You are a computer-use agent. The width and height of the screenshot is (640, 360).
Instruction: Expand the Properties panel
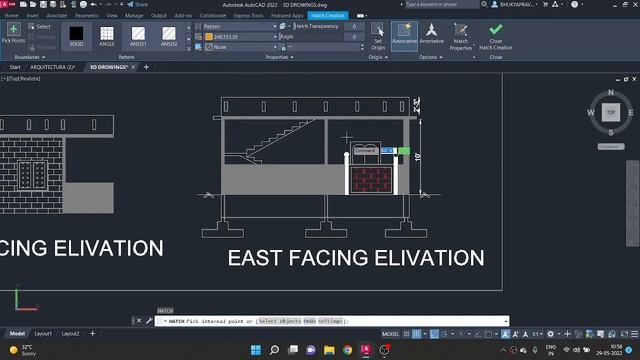(x=279, y=57)
